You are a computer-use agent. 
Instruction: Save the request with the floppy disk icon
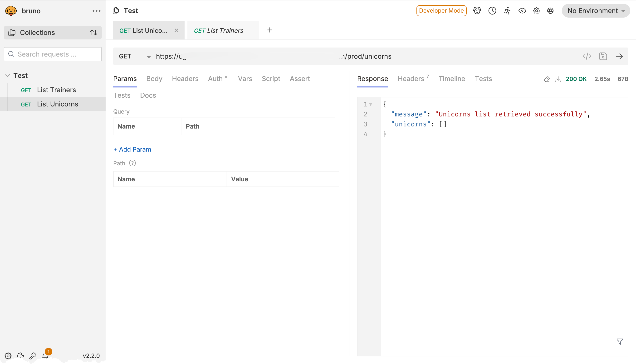(x=603, y=56)
